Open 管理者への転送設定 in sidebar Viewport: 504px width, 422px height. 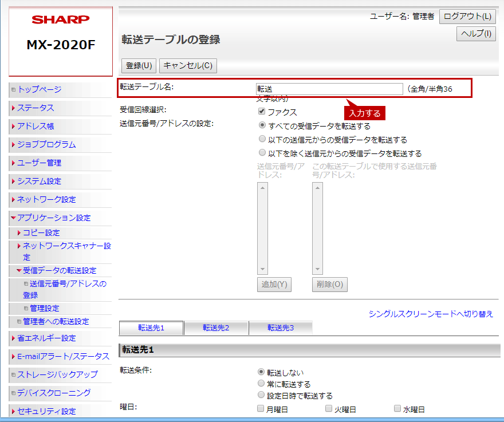click(x=56, y=321)
